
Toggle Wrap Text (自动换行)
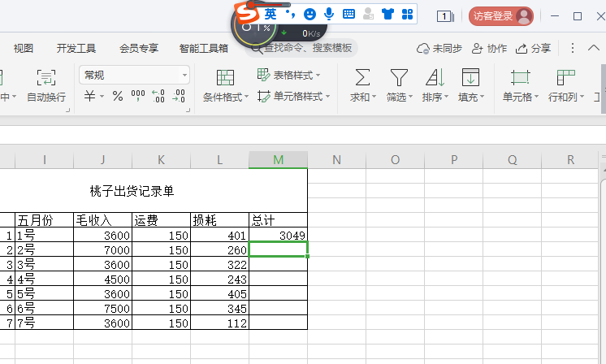[x=46, y=78]
